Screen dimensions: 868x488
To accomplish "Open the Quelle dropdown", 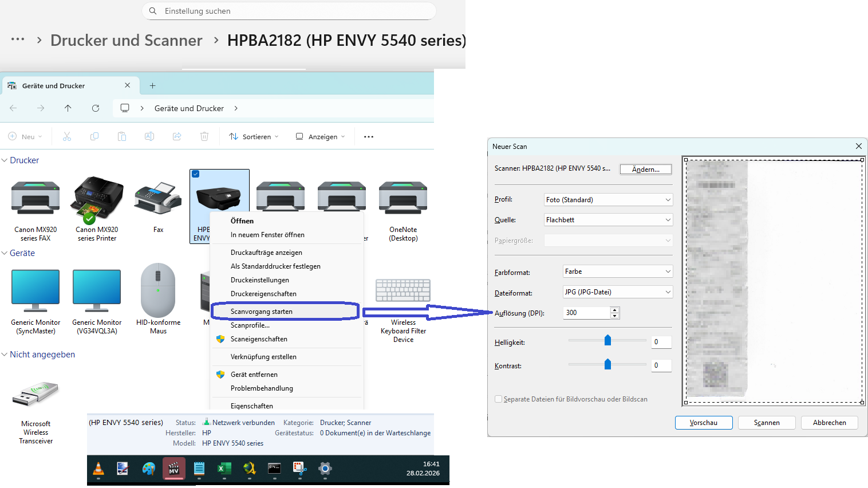I will click(608, 220).
